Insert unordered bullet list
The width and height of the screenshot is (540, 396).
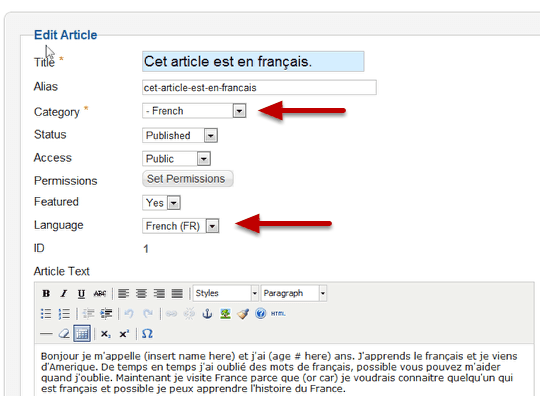[46, 314]
